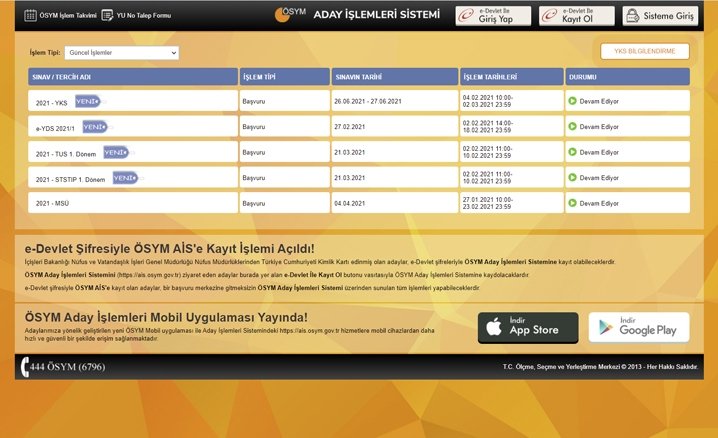Click YENİ badge next to e-YDS 2021/1

95,127
